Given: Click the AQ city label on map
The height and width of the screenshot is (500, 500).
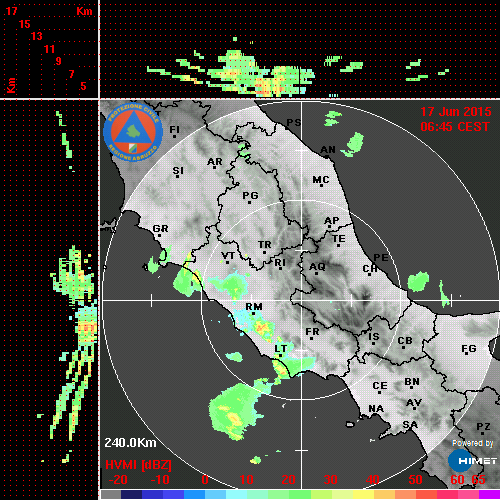Looking at the screenshot, I should (317, 266).
